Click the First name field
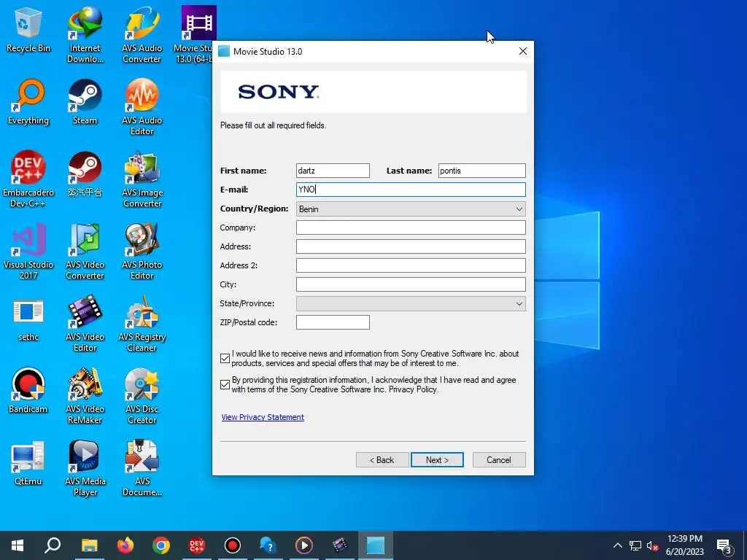 coord(333,171)
